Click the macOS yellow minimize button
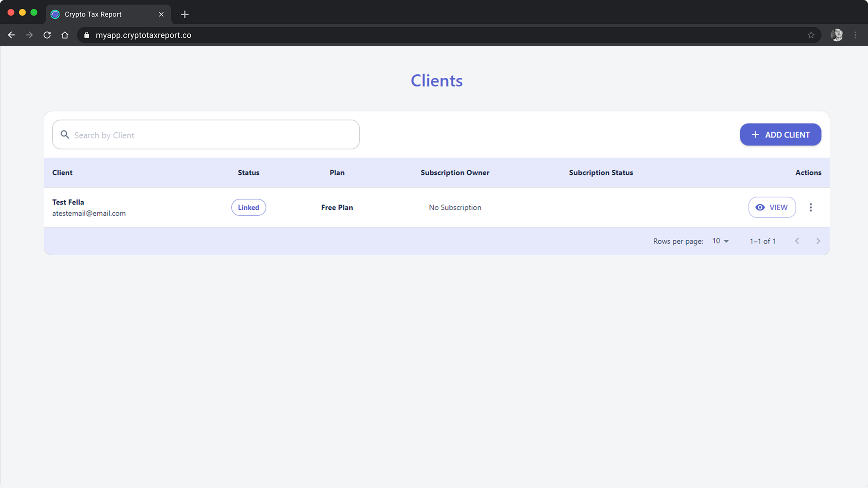The width and height of the screenshot is (868, 488). click(x=22, y=13)
